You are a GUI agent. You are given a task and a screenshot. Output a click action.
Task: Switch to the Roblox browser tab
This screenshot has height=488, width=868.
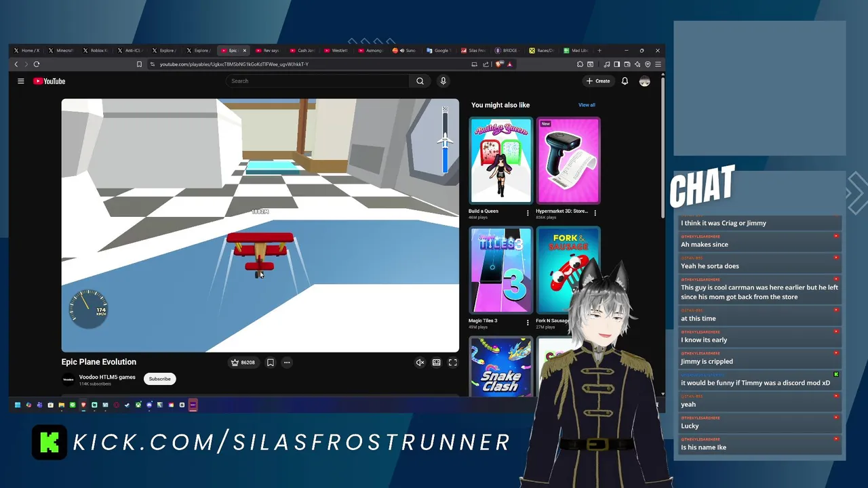pyautogui.click(x=96, y=50)
